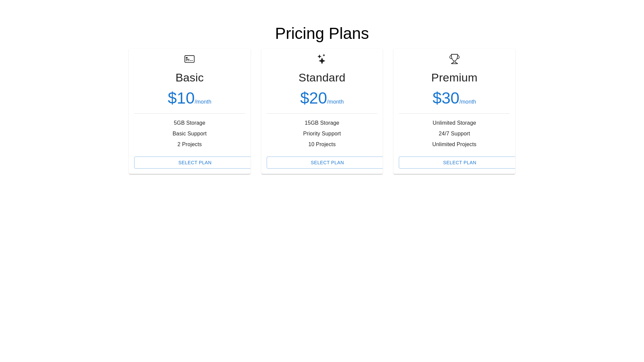Click the Premium plan title
This screenshot has height=362, width=644.
point(454,77)
